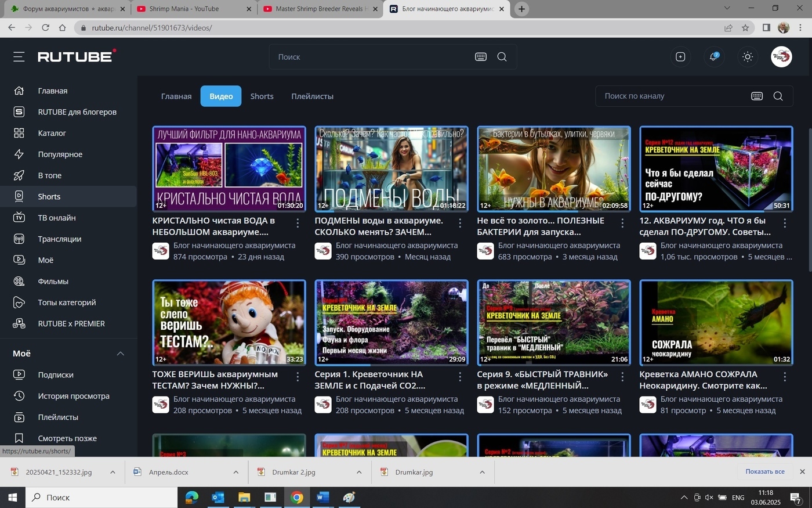Switch to the channel Главная tab
The height and width of the screenshot is (508, 812).
point(176,96)
